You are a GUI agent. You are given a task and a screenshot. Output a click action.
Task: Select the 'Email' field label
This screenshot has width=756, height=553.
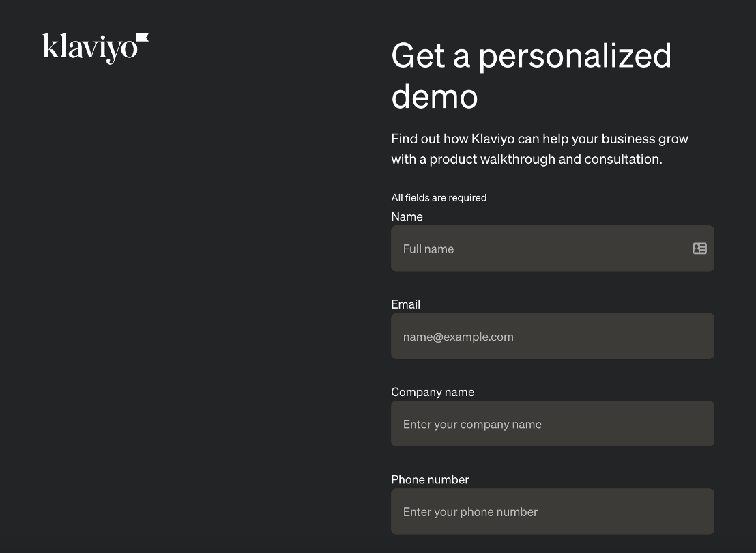tap(405, 304)
